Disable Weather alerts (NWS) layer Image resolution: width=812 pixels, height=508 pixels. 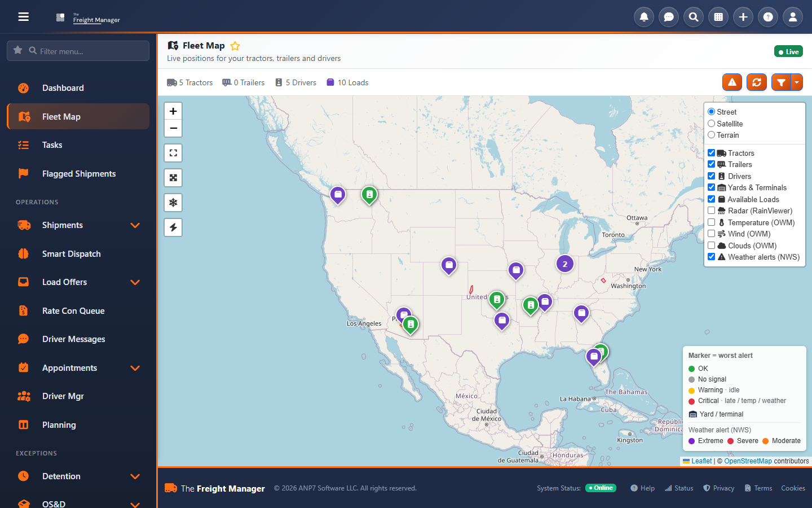pos(712,257)
